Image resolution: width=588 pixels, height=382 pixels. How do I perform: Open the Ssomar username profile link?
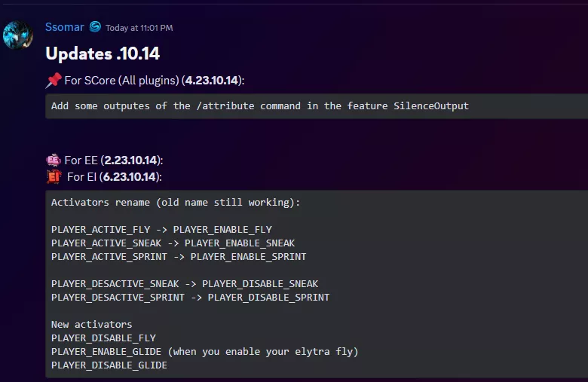pyautogui.click(x=65, y=27)
